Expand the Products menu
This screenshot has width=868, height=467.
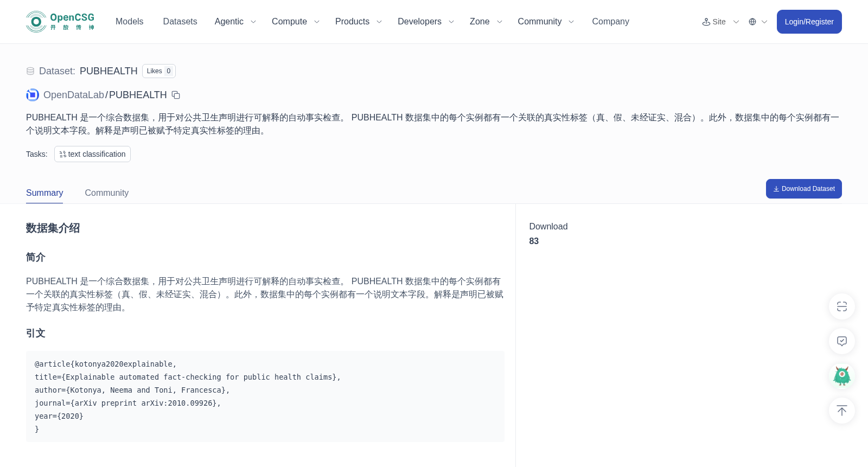[x=359, y=22]
